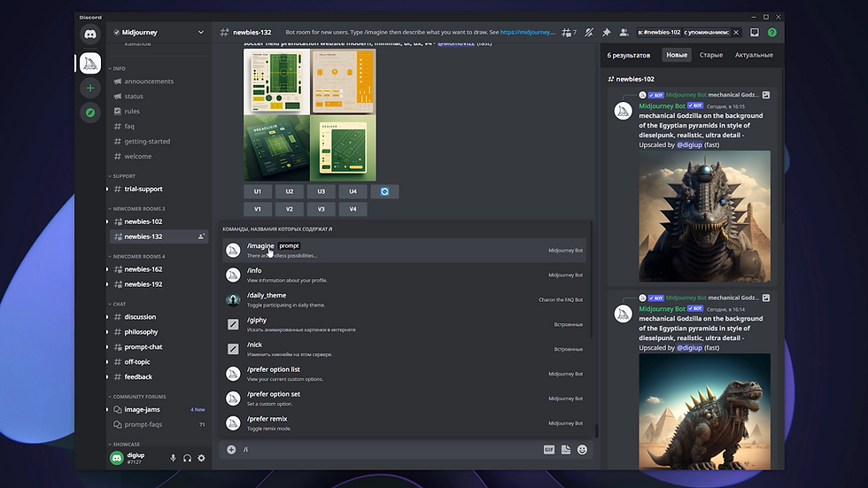Viewport: 868px width, 488px height.
Task: Open Discord home direct messages icon
Action: 90,35
